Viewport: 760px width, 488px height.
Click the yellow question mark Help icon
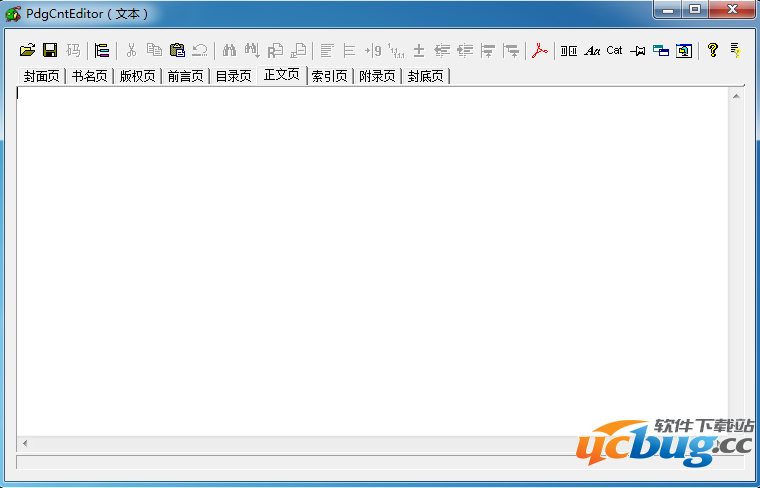[x=712, y=50]
